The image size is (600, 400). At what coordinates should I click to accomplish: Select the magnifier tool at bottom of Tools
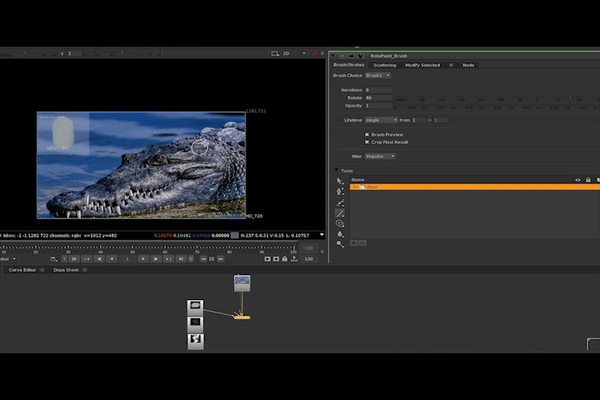341,243
